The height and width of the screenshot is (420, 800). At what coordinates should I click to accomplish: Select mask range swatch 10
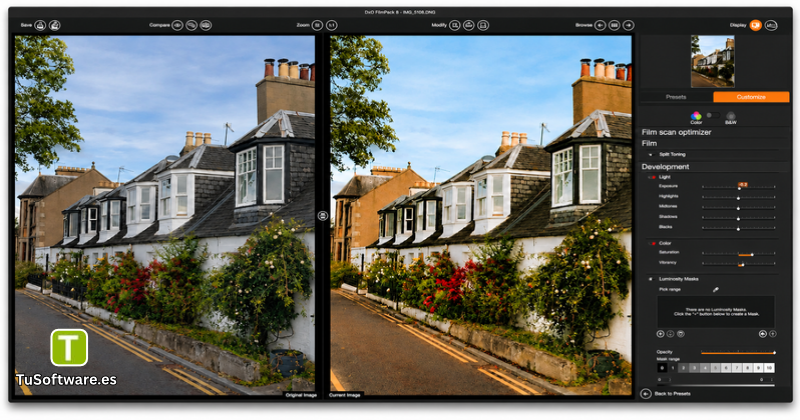(x=769, y=367)
